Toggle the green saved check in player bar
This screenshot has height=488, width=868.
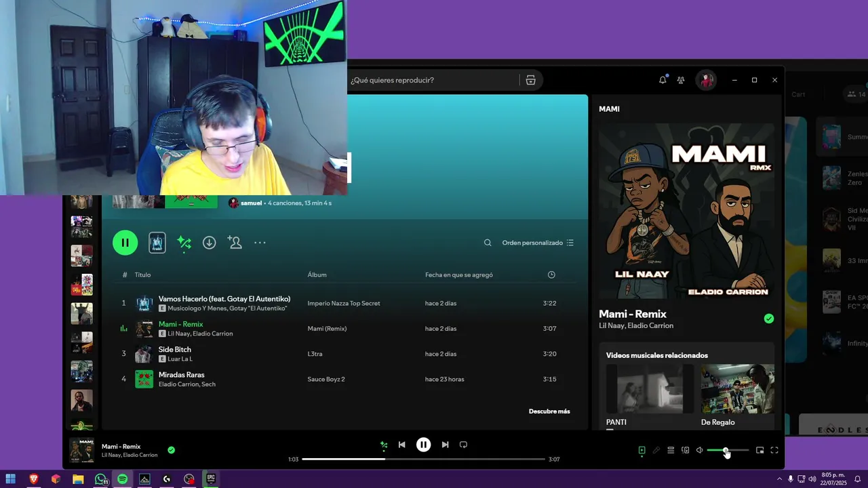tap(171, 449)
